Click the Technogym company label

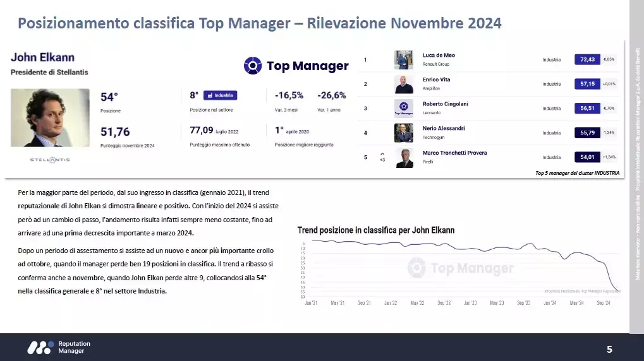click(434, 138)
